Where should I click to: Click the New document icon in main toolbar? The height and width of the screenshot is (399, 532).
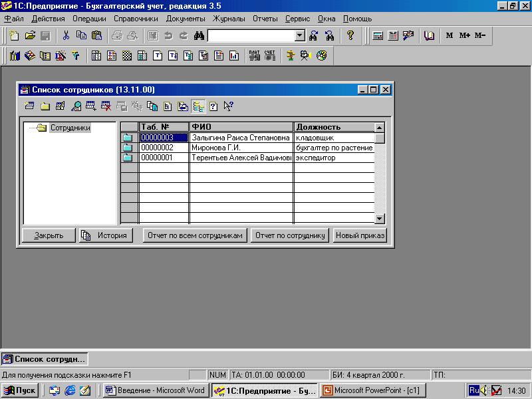pyautogui.click(x=14, y=35)
